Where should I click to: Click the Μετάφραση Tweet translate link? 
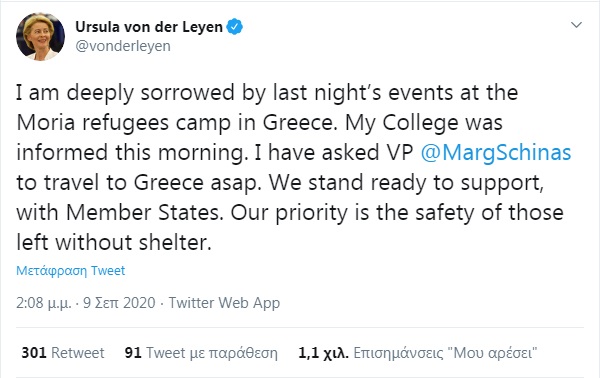[70, 270]
